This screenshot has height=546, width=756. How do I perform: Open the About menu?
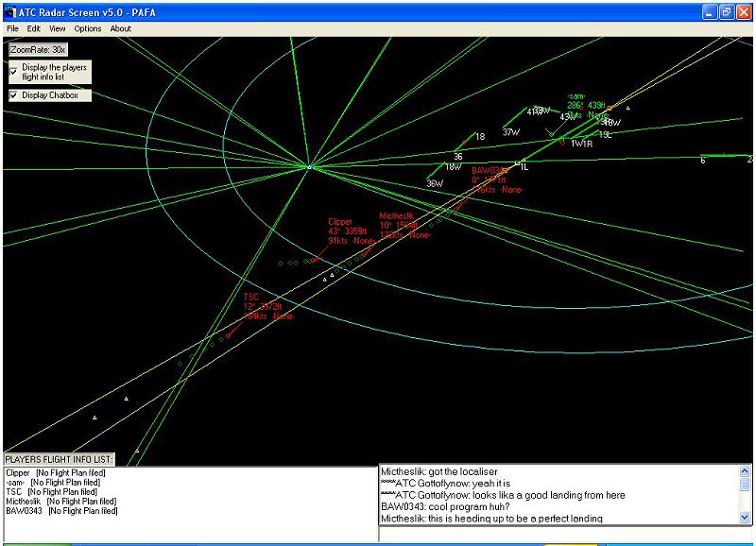point(121,29)
